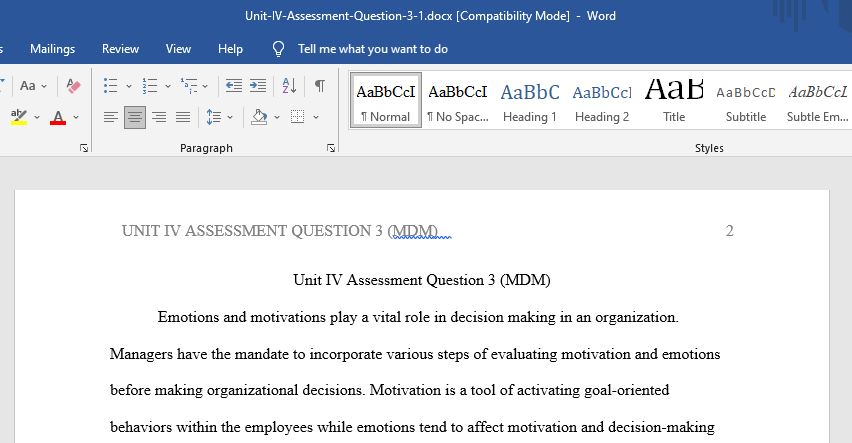Viewport: 852px width, 443px height.
Task: Apply paragraph shading bucket
Action: point(260,117)
